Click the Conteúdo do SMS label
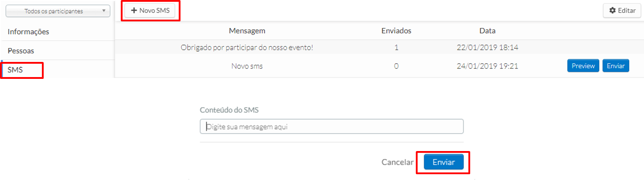The height and width of the screenshot is (180, 644). [x=229, y=110]
